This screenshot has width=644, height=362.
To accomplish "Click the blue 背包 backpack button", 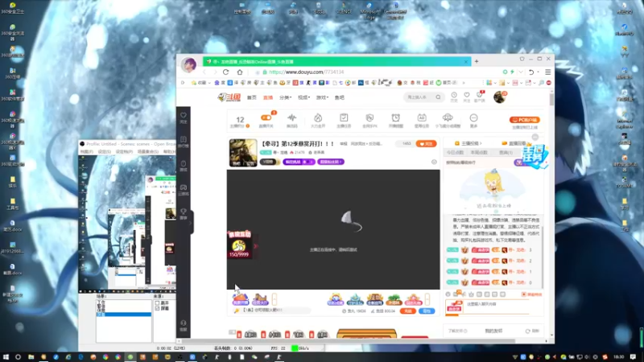I will [x=427, y=311].
